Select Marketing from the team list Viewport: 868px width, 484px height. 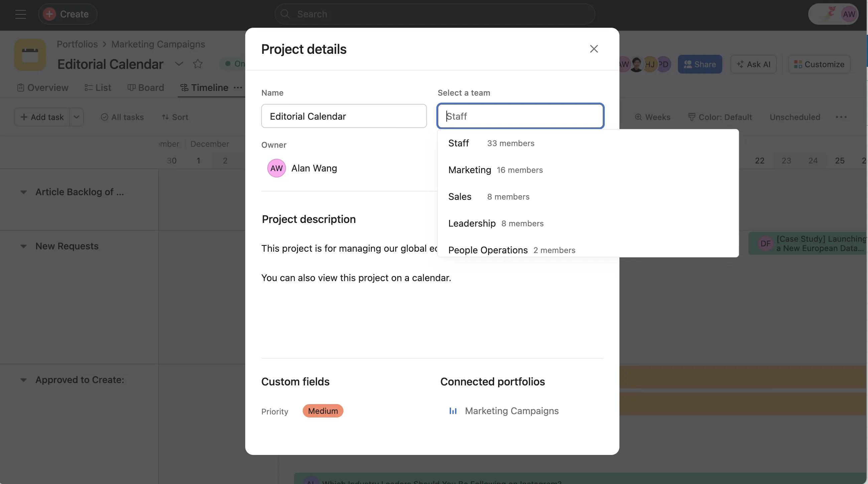(469, 170)
